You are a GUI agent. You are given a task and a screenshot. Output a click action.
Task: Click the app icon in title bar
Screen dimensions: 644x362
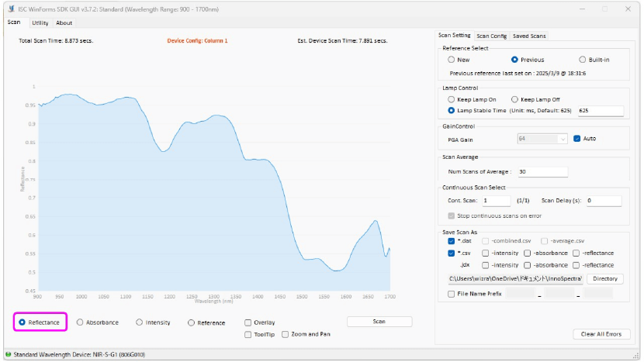(10, 9)
